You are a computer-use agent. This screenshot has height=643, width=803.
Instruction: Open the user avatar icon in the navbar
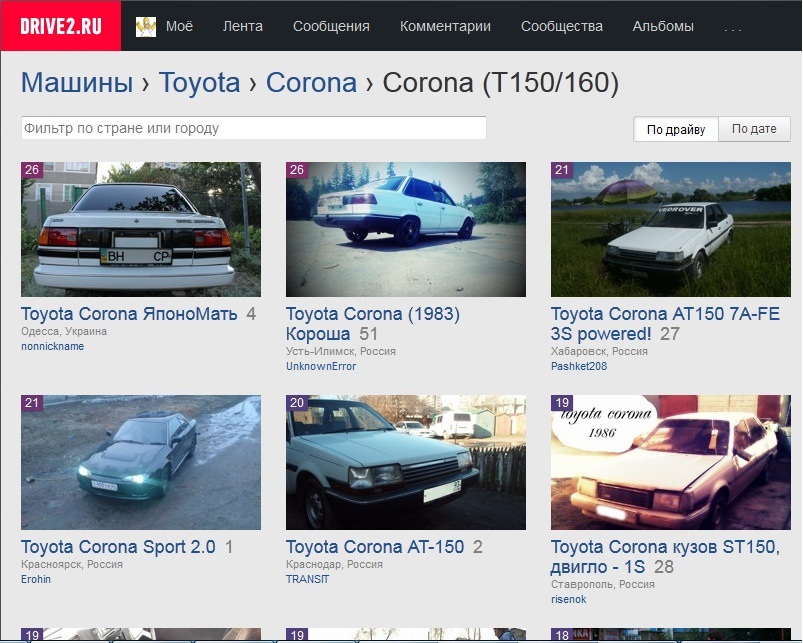(146, 27)
